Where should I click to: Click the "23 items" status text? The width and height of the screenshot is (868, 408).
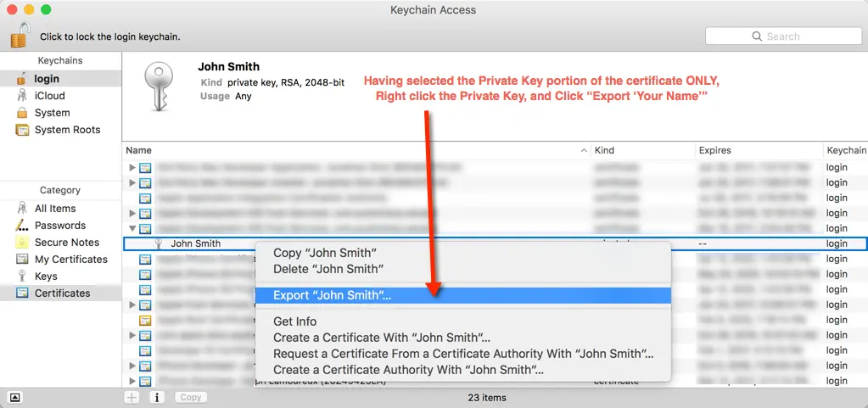[x=485, y=398]
